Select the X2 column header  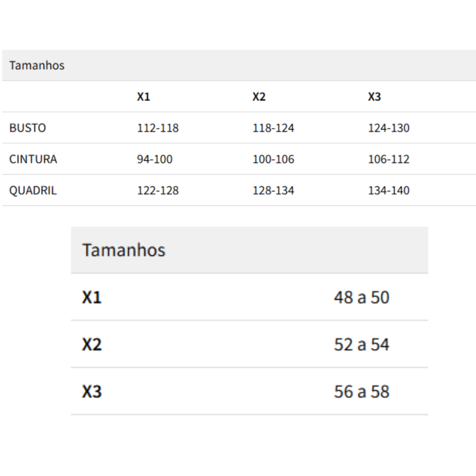[x=259, y=97]
